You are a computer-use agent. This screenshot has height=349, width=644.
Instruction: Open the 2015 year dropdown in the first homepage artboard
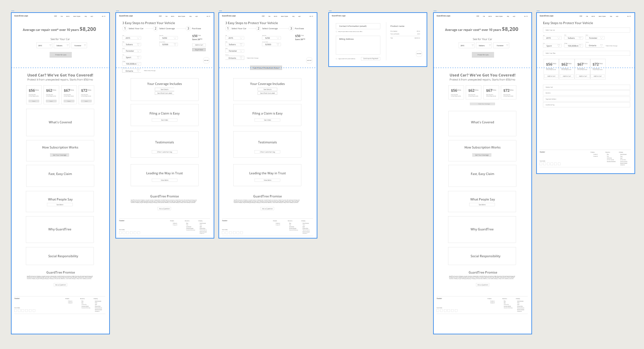tap(45, 46)
